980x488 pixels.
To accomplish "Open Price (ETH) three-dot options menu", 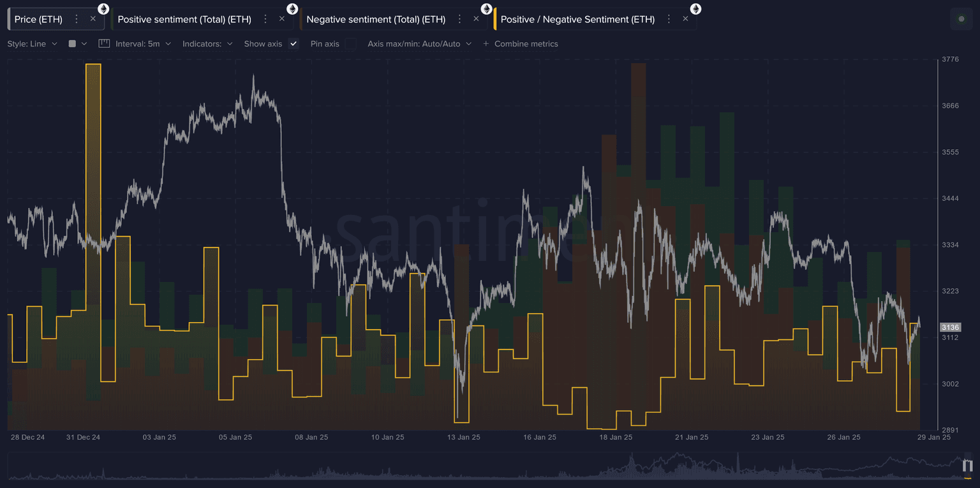I will (77, 19).
